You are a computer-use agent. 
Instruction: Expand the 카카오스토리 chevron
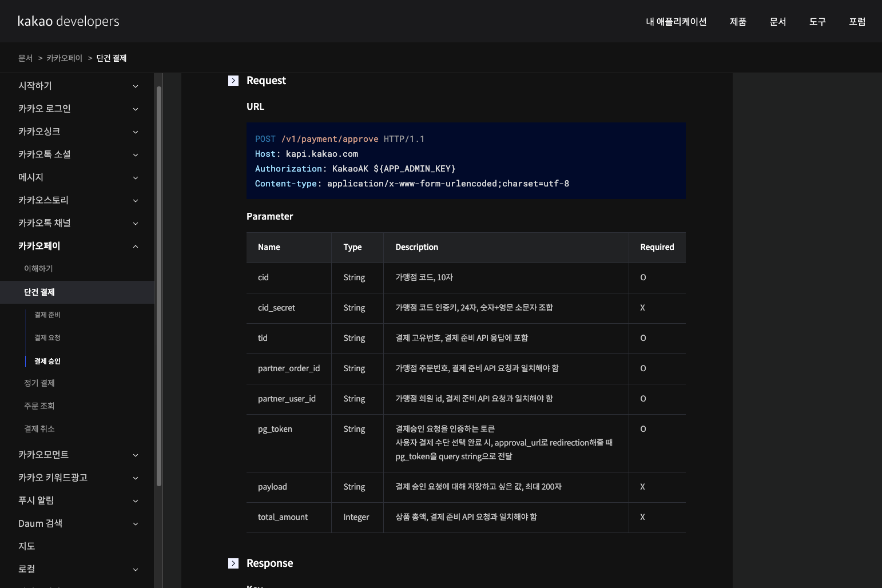[x=136, y=201]
